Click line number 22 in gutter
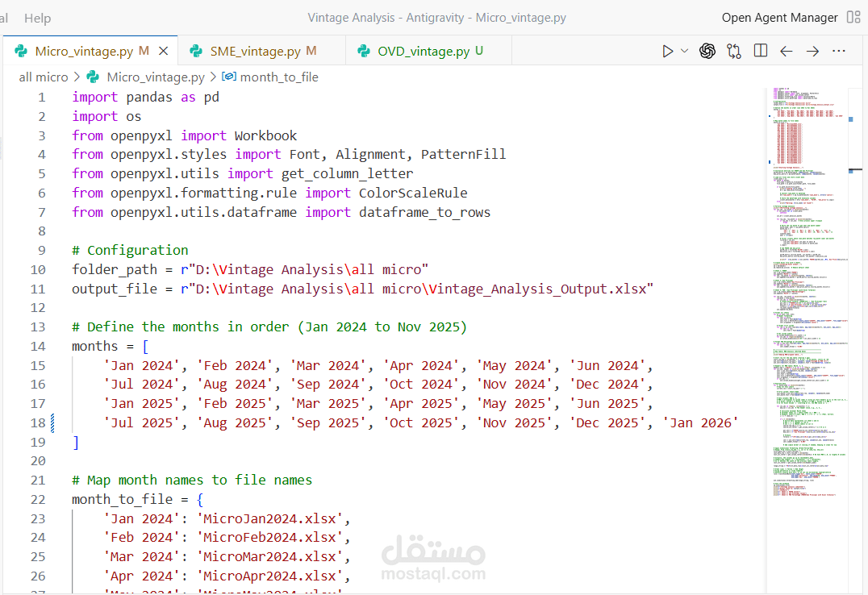The width and height of the screenshot is (868, 595). coord(38,500)
